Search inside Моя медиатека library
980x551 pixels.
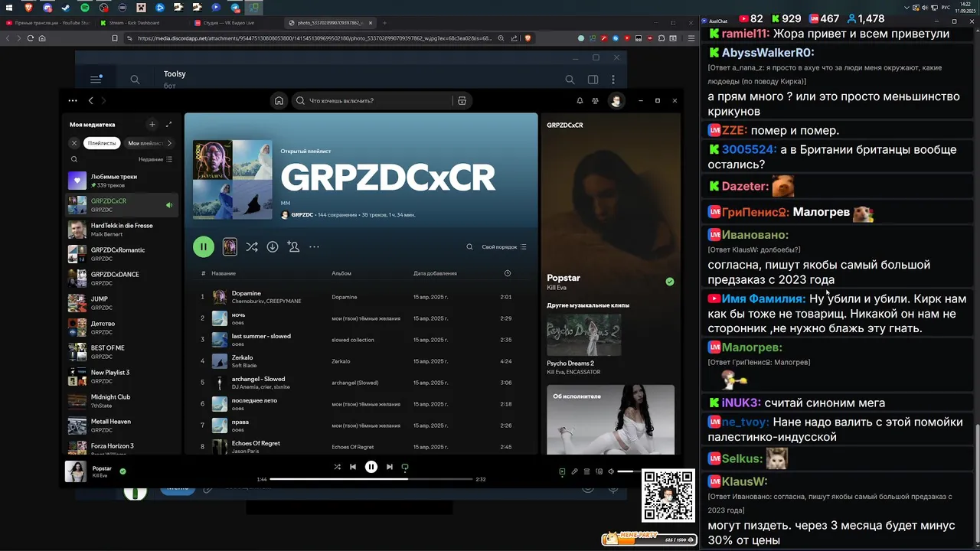[74, 159]
